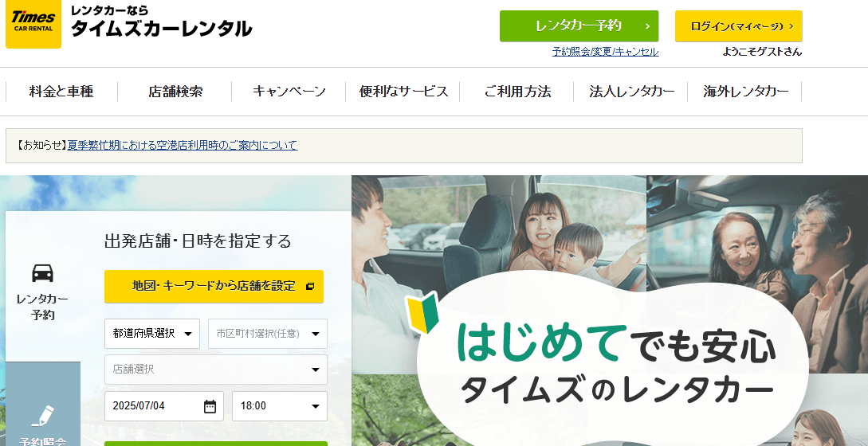Open 便利なサービス navigation item

click(x=403, y=92)
